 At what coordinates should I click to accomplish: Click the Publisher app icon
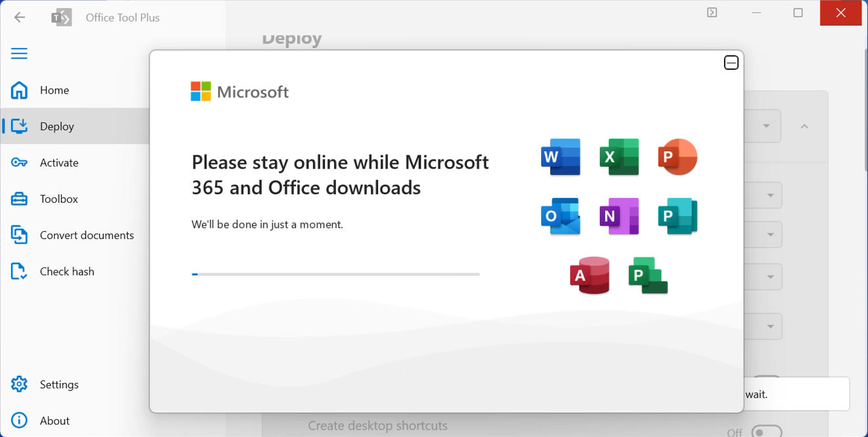coord(677,217)
